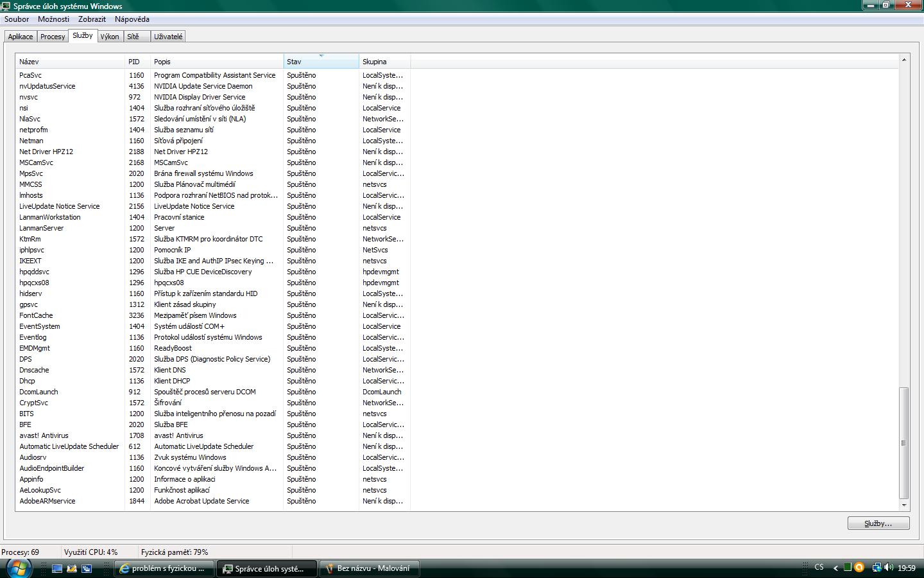Click the Show Desktop quick launch icon
Viewport: 924px width, 578px height.
57,568
